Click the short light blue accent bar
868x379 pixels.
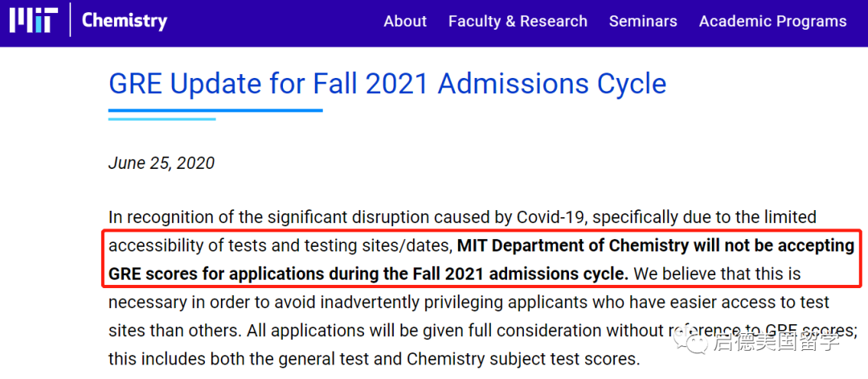point(162,119)
